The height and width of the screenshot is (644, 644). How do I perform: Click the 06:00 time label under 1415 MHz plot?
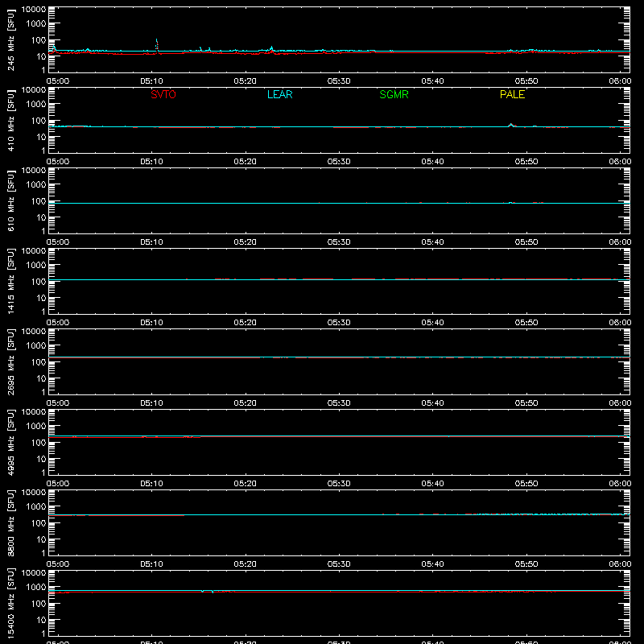(620, 323)
